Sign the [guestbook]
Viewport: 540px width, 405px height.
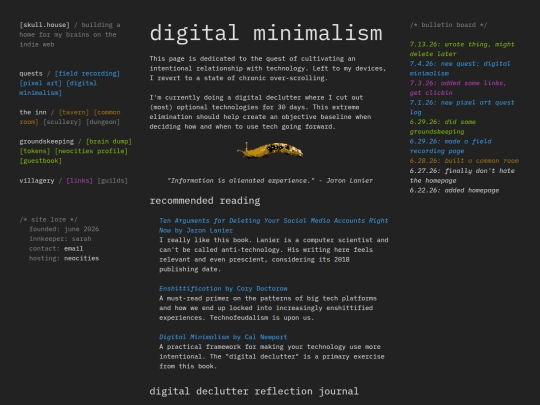[x=41, y=160]
